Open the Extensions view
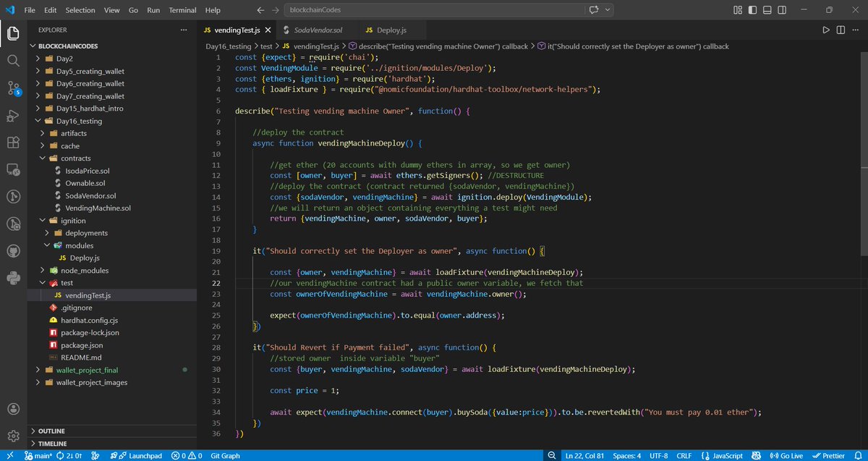The image size is (868, 461). [13, 143]
